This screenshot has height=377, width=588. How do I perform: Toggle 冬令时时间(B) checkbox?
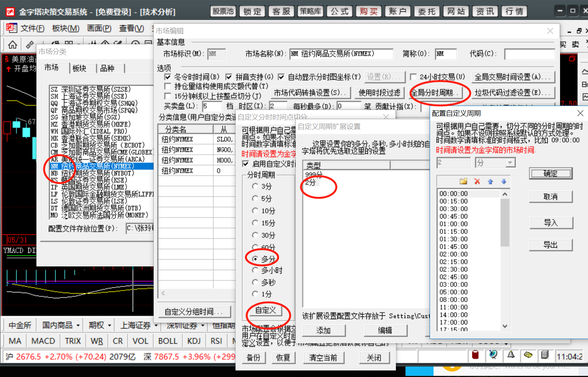coord(168,77)
